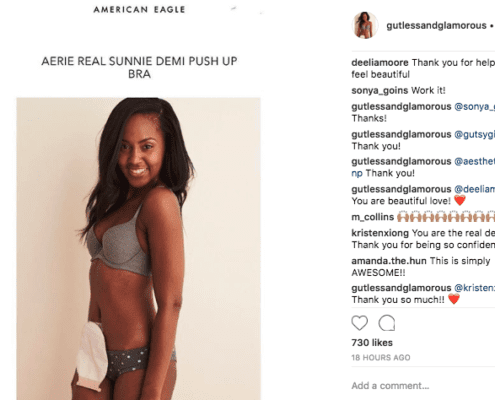Screen dimensions: 495x400
Task: Open the 18 HOURS AGO timestamp
Action: [x=381, y=358]
